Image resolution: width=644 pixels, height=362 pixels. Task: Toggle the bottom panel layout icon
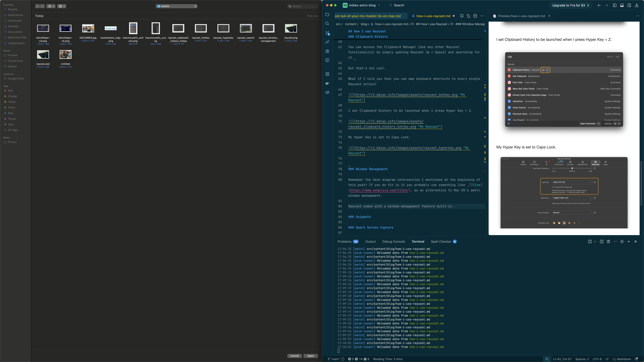pos(622,5)
